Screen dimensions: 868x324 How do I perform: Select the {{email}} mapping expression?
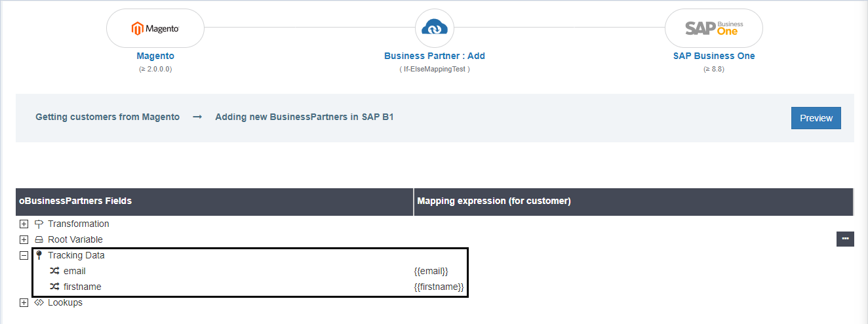click(431, 271)
